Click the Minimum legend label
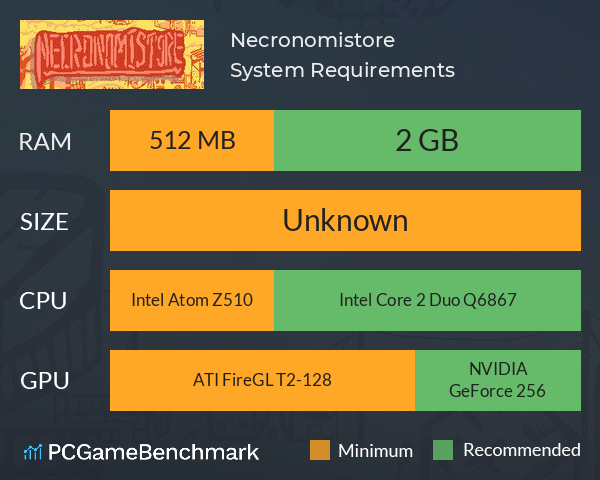This screenshot has height=480, width=600. (375, 451)
